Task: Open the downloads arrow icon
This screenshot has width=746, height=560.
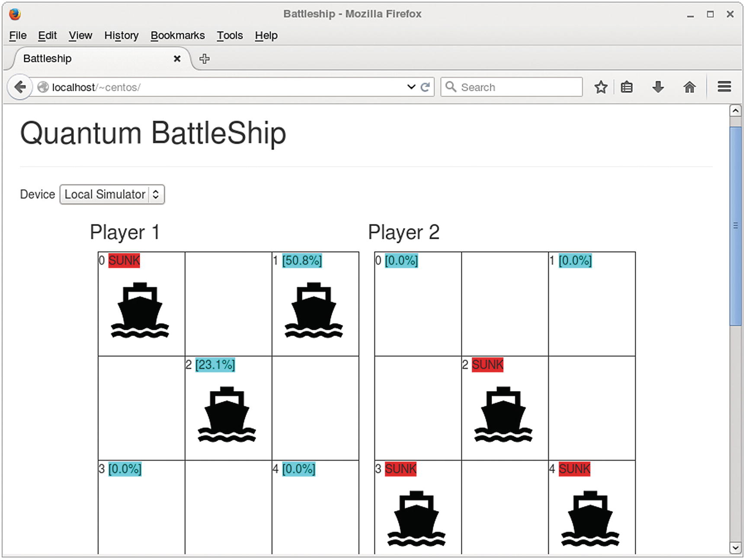Action: tap(658, 87)
